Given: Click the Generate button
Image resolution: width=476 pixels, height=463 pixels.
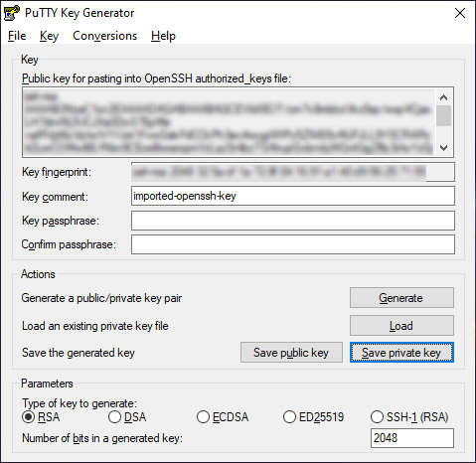Looking at the screenshot, I should (401, 298).
